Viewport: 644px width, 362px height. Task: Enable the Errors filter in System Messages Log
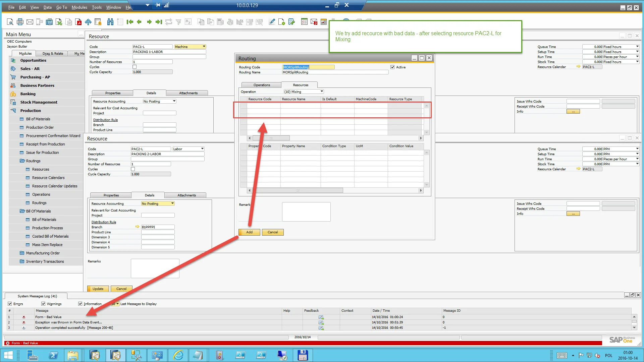[x=10, y=304]
